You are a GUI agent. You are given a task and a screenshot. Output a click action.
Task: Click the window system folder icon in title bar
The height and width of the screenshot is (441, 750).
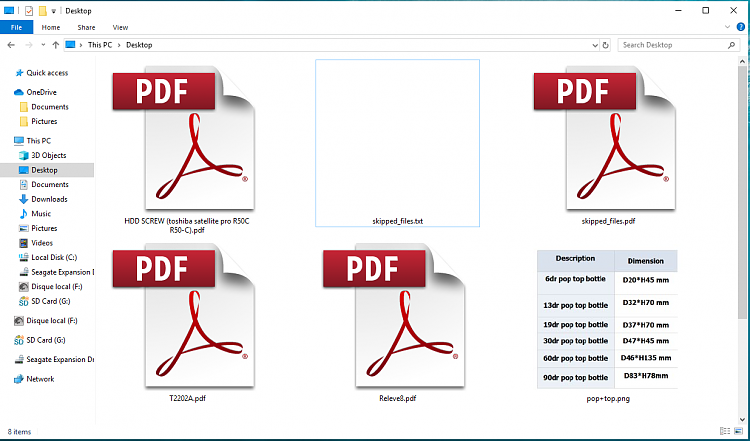(9, 11)
